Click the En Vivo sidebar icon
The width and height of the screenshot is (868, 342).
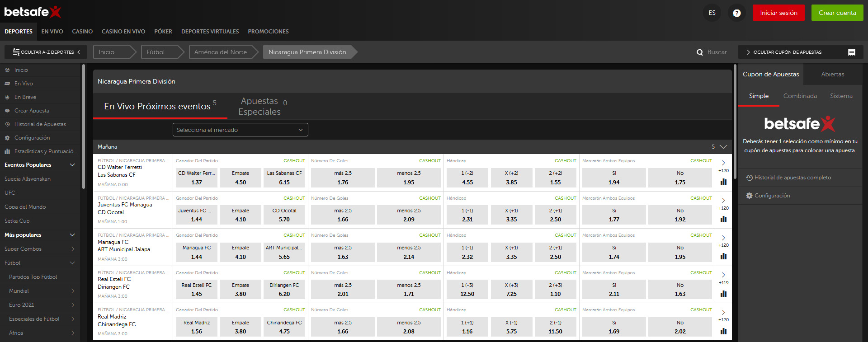coord(7,84)
